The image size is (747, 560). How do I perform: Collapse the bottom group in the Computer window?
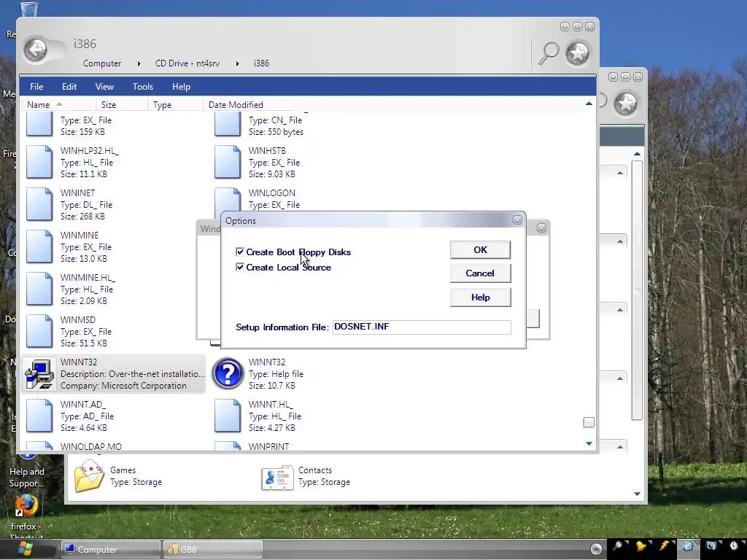[x=620, y=447]
